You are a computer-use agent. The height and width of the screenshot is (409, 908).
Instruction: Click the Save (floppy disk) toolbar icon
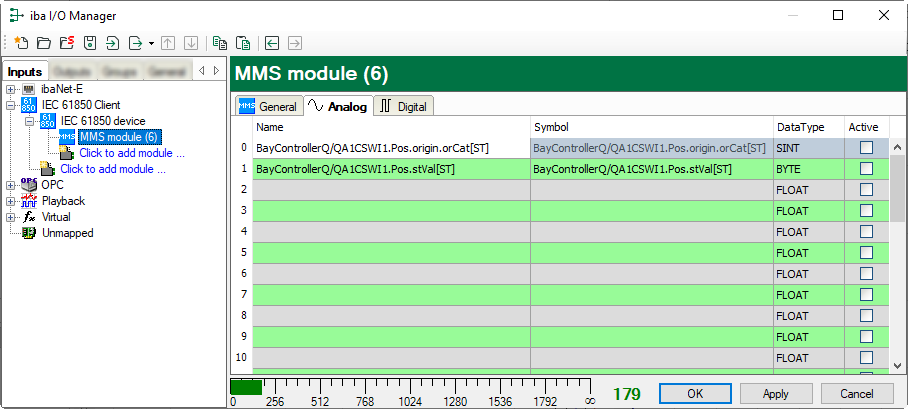[89, 43]
